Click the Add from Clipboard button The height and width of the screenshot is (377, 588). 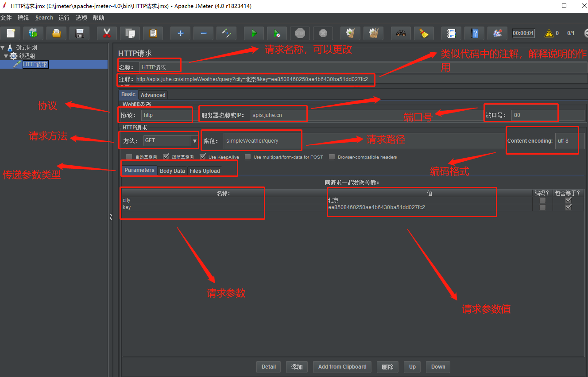pos(342,367)
